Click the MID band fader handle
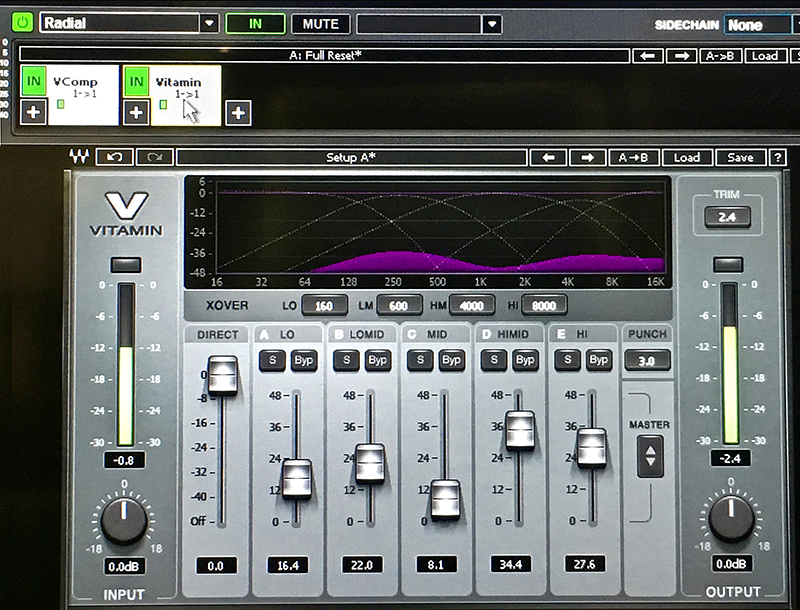This screenshot has height=610, width=800. pos(445,499)
